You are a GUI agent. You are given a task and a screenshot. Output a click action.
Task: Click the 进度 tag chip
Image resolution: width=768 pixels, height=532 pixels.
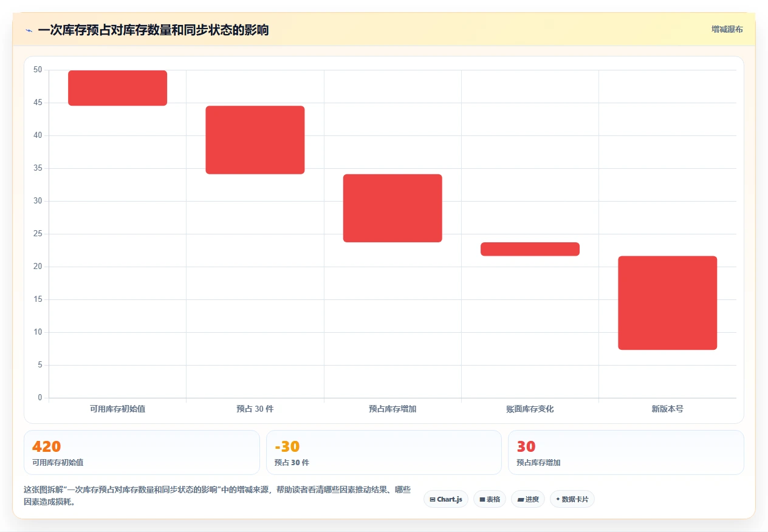click(x=528, y=499)
